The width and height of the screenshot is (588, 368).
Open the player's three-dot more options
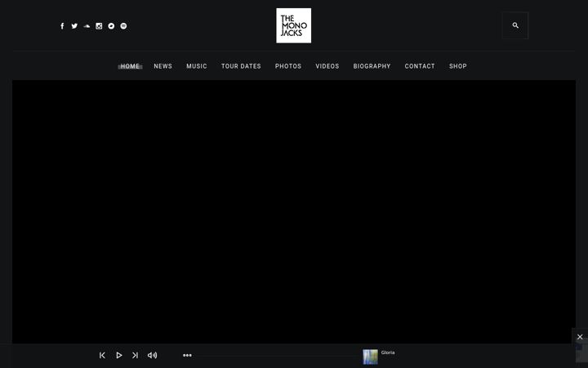click(x=187, y=355)
